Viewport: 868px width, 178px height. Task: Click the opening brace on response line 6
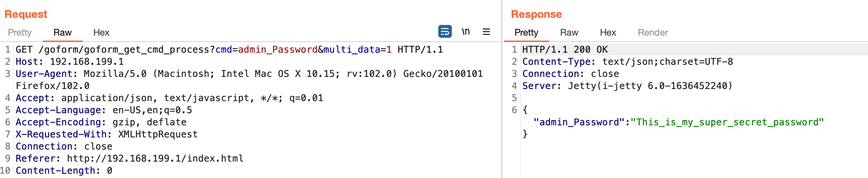pos(525,110)
